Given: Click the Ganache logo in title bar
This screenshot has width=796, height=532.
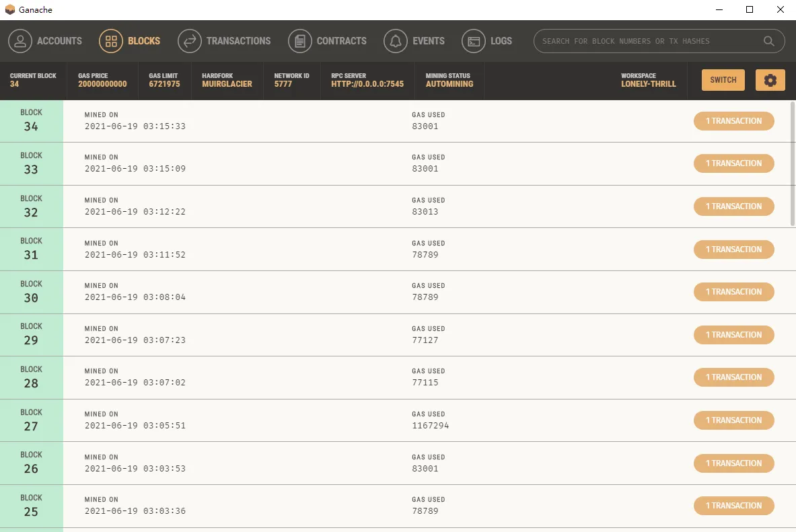Looking at the screenshot, I should pyautogui.click(x=10, y=10).
